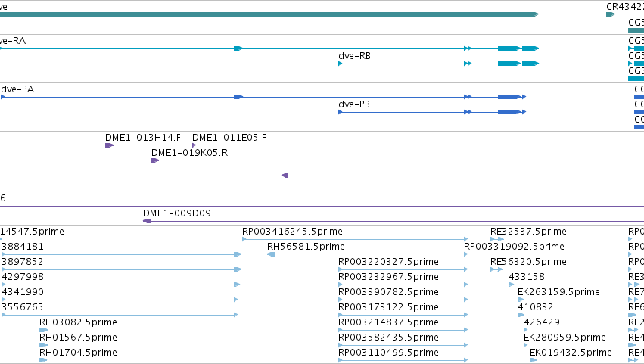Click the CR43427 gene arrow glyph
644x364 pixels.
[611, 15]
